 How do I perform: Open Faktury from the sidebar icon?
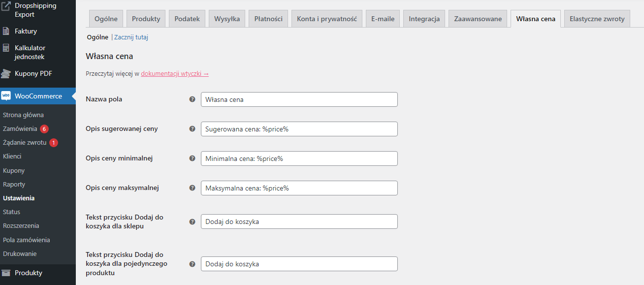[6, 31]
